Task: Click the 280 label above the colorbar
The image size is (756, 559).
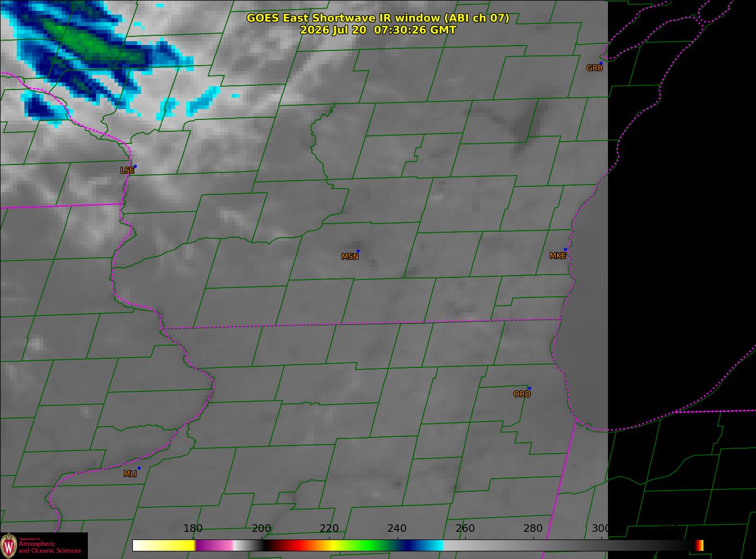Action: 533,529
